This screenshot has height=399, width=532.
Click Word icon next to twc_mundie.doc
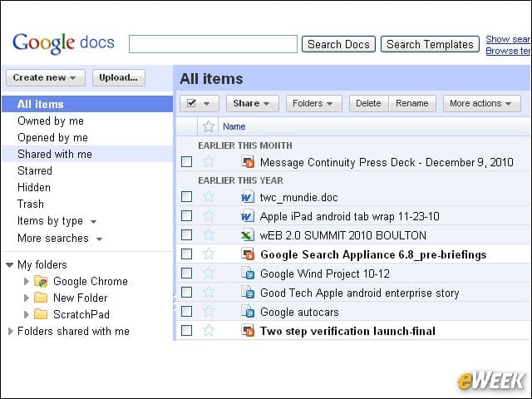click(x=248, y=197)
